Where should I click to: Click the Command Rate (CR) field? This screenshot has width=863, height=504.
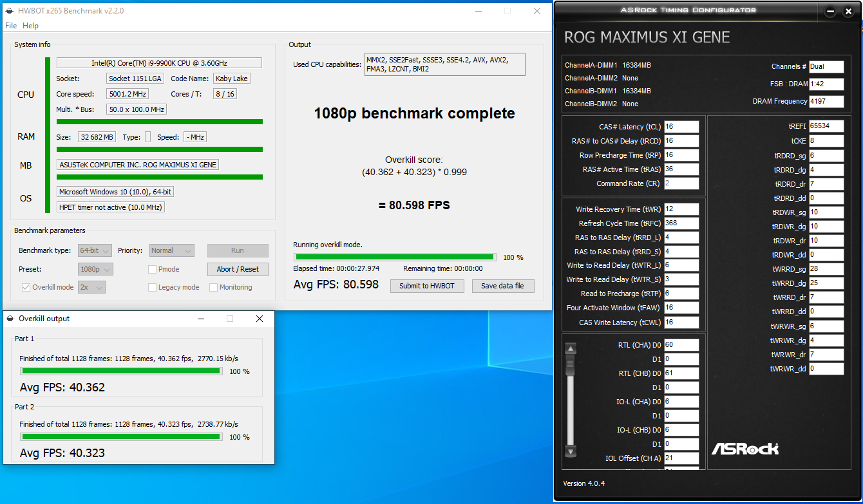coord(681,183)
